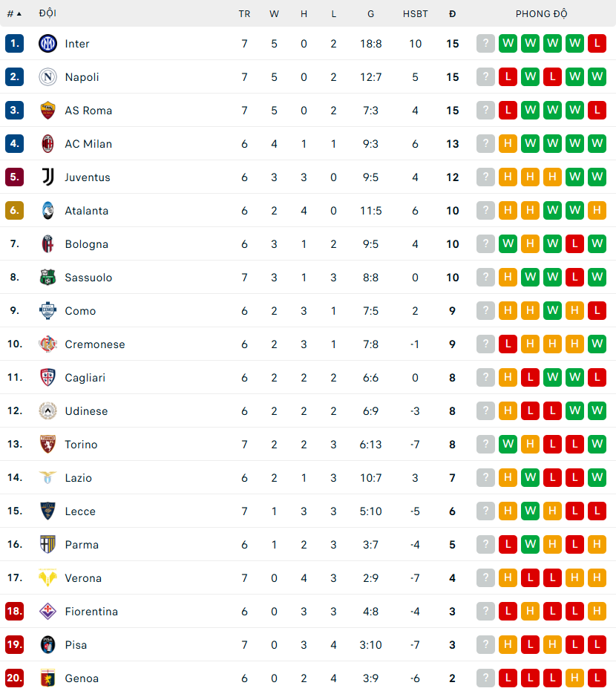Click the Fiorentina club crest

(47, 611)
